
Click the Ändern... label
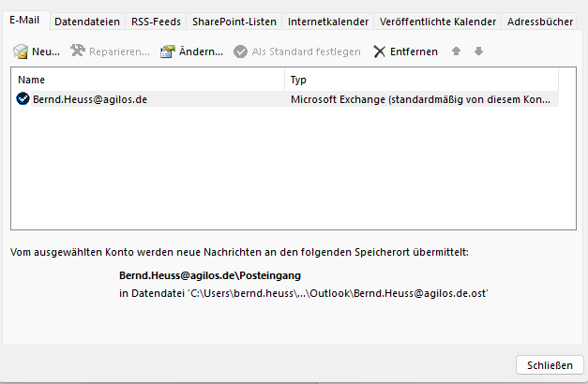[x=201, y=52]
